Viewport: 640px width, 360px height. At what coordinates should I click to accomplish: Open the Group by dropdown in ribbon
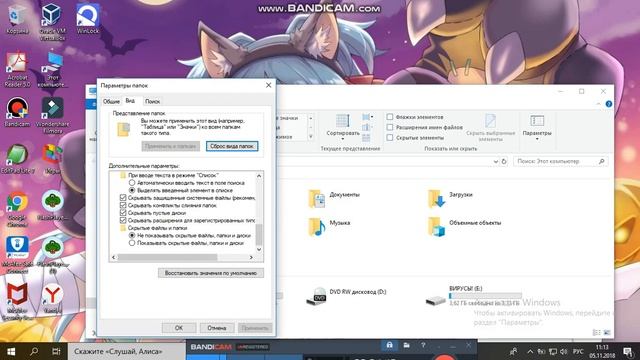coord(367,118)
